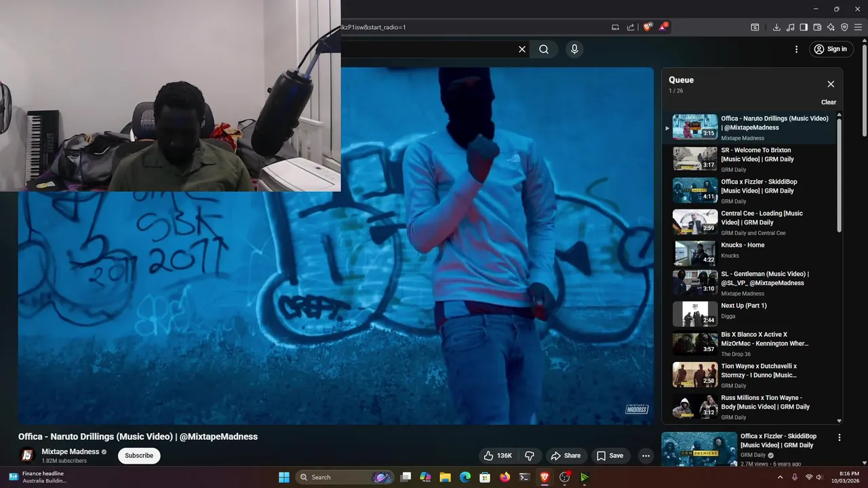Click the install app icon in address bar
The width and height of the screenshot is (868, 488).
pyautogui.click(x=615, y=27)
